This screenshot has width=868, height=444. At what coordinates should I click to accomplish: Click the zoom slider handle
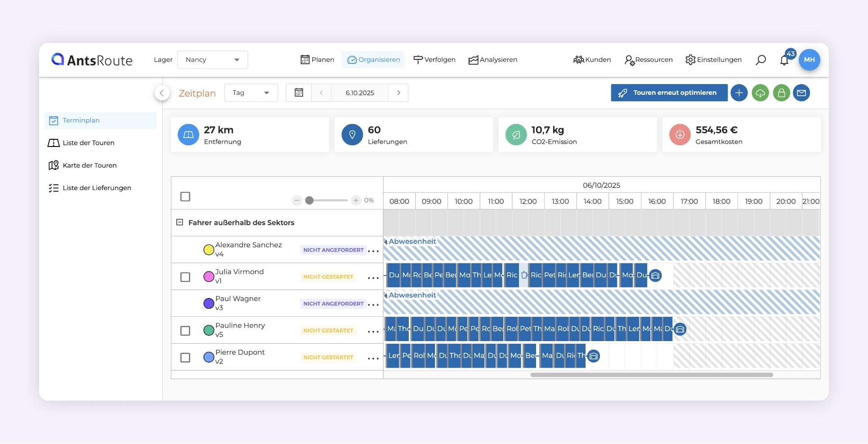pos(309,200)
